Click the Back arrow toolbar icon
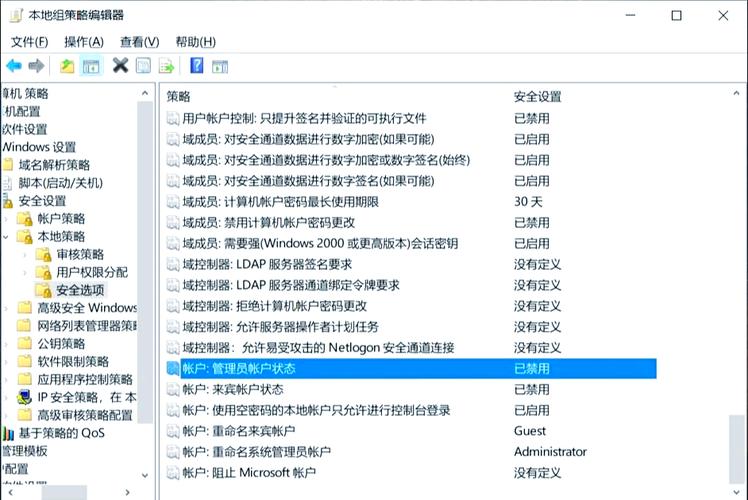Screen dimensions: 748x500 click(14, 65)
